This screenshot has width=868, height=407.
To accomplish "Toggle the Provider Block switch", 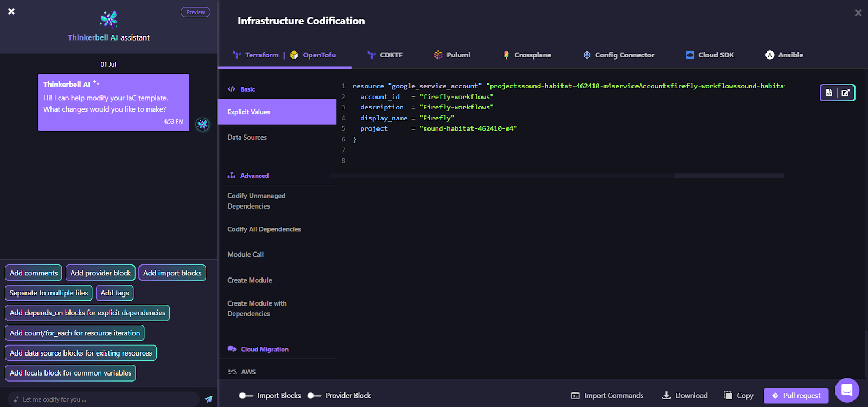I will 315,396.
